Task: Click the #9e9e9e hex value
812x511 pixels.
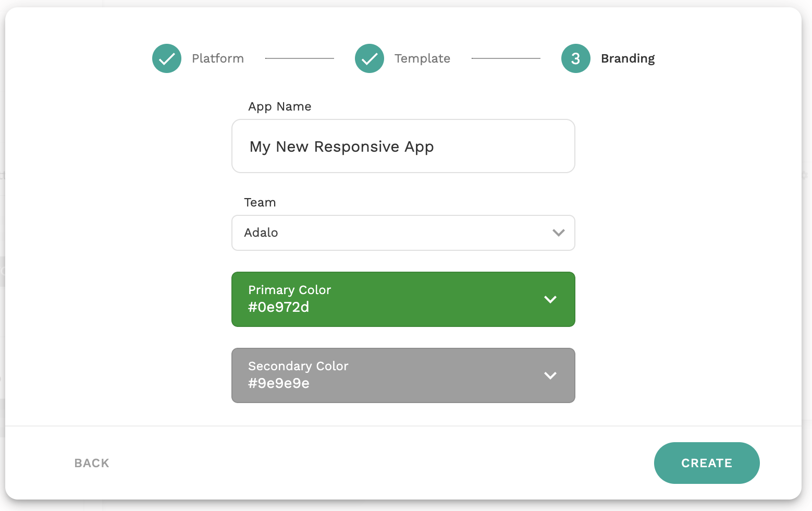Action: click(x=278, y=383)
